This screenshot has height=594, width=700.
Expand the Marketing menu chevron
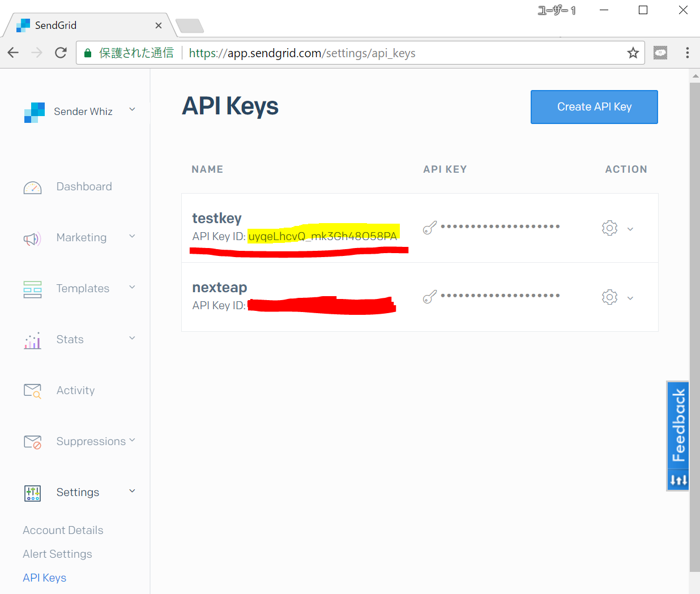pyautogui.click(x=131, y=238)
